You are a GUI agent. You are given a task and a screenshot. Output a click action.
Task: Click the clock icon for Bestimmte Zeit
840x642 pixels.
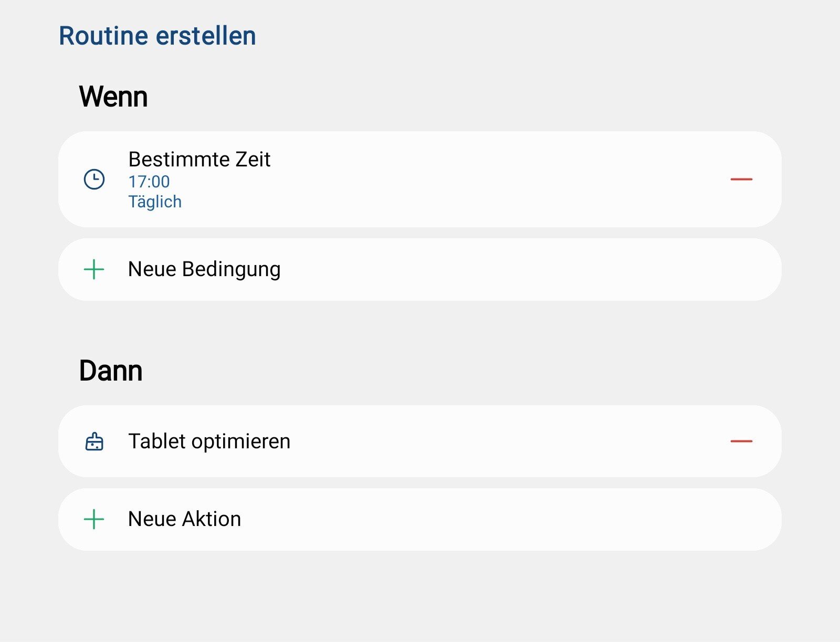pyautogui.click(x=94, y=180)
